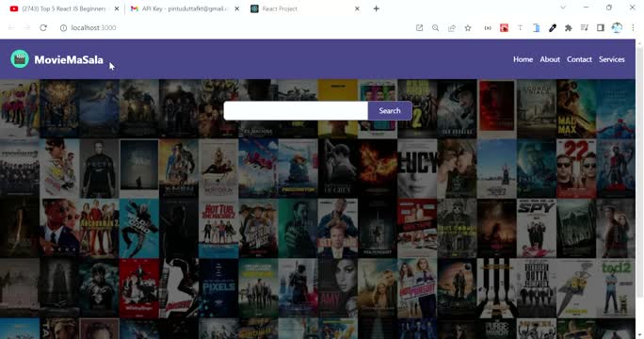
Task: Click the Paddington movie poster
Action: [x=298, y=169]
